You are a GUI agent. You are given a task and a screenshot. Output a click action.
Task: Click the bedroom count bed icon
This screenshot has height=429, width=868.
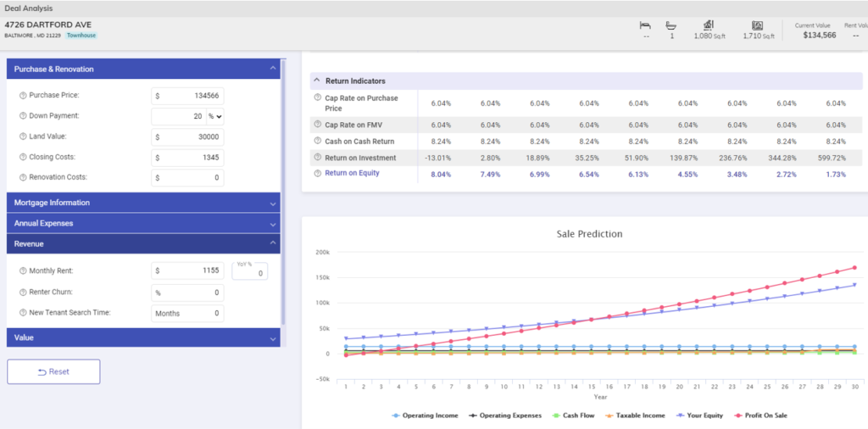click(645, 25)
